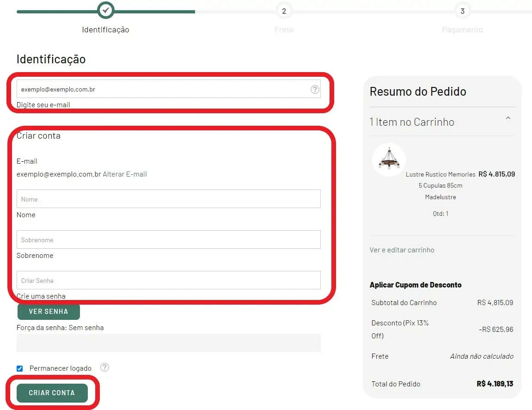The image size is (532, 410).
Task: Click the password strength meter bar
Action: tap(168, 343)
